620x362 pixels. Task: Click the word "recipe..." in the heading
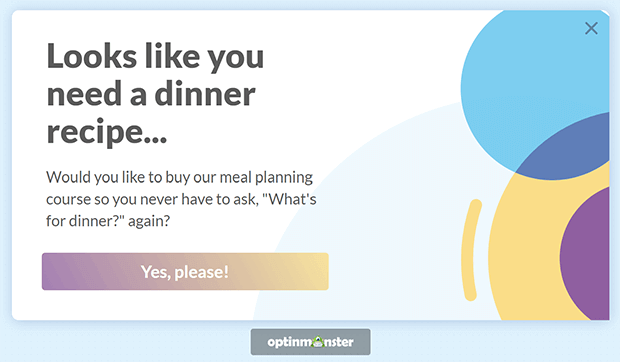[x=107, y=132]
